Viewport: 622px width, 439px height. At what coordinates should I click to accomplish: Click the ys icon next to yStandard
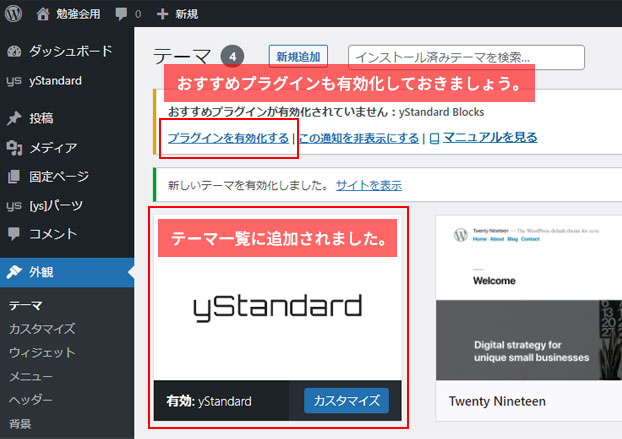point(14,81)
